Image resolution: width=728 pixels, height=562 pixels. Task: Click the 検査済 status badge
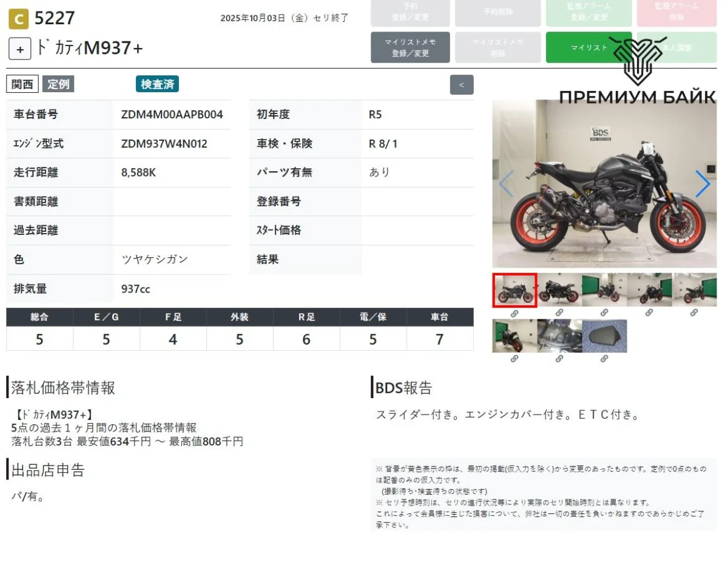pos(157,84)
